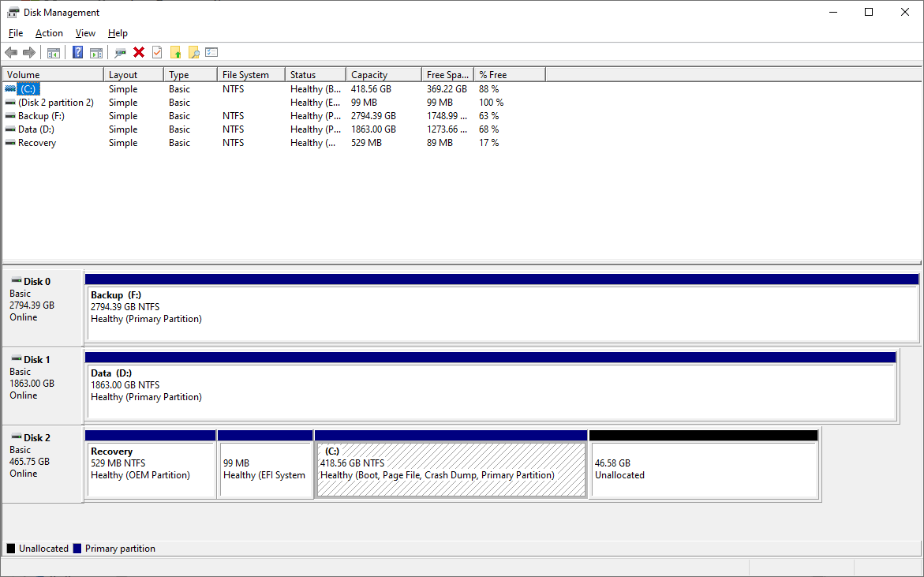Click the Open folder green arrow icon
Screen dimensions: 924x577
click(x=176, y=52)
